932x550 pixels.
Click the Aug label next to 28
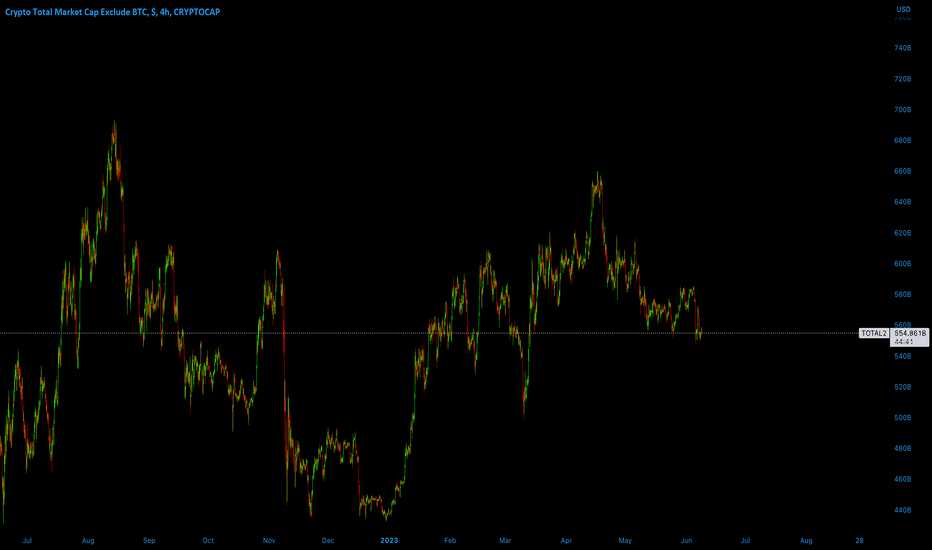tap(806, 540)
